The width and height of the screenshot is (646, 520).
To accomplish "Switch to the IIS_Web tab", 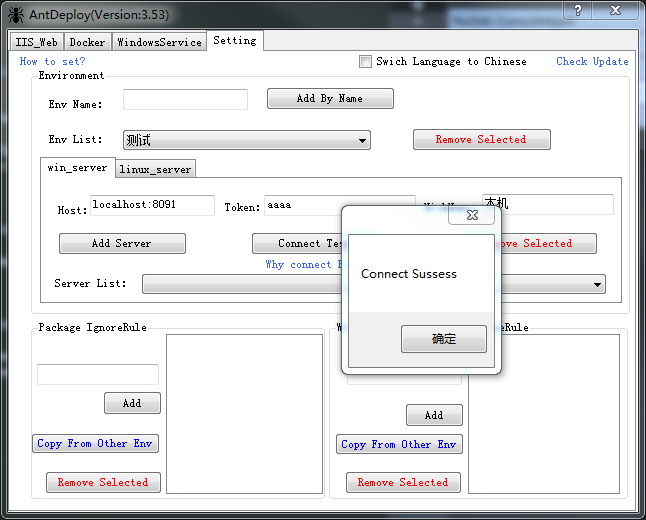I will point(36,42).
